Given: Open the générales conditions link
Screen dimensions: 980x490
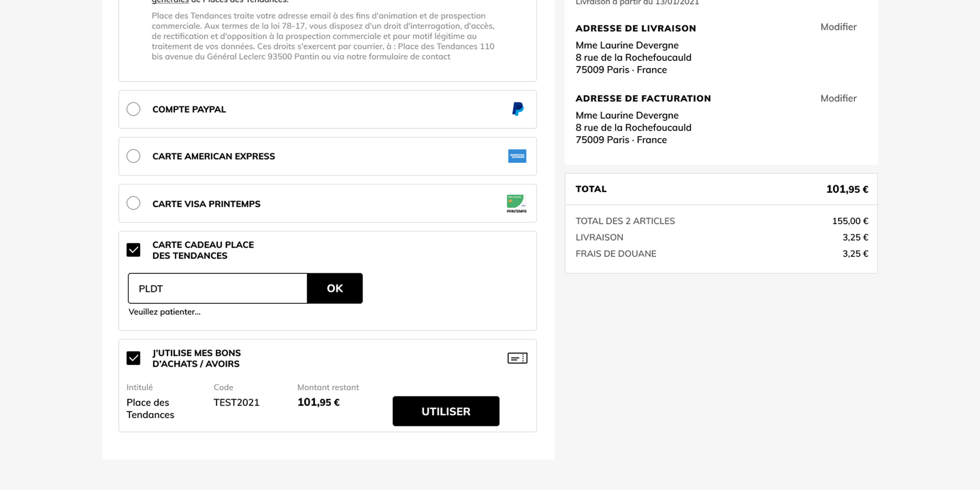Looking at the screenshot, I should point(170,2).
